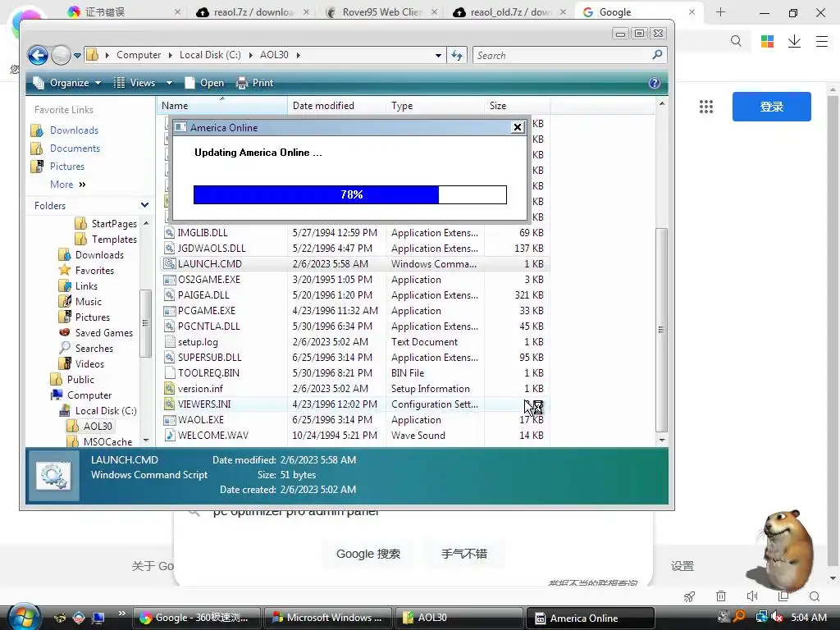The image size is (840, 630).
Task: Sort files by Type column
Action: coord(435,106)
